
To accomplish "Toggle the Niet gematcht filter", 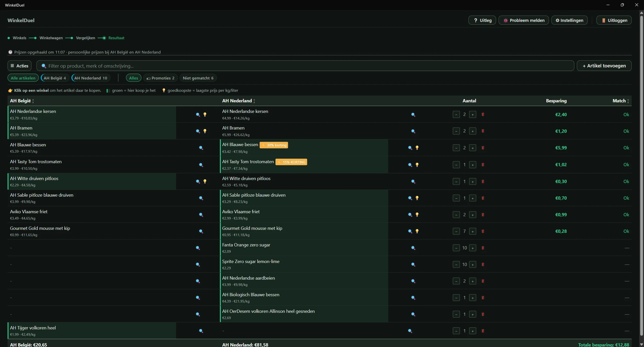I will [x=198, y=78].
